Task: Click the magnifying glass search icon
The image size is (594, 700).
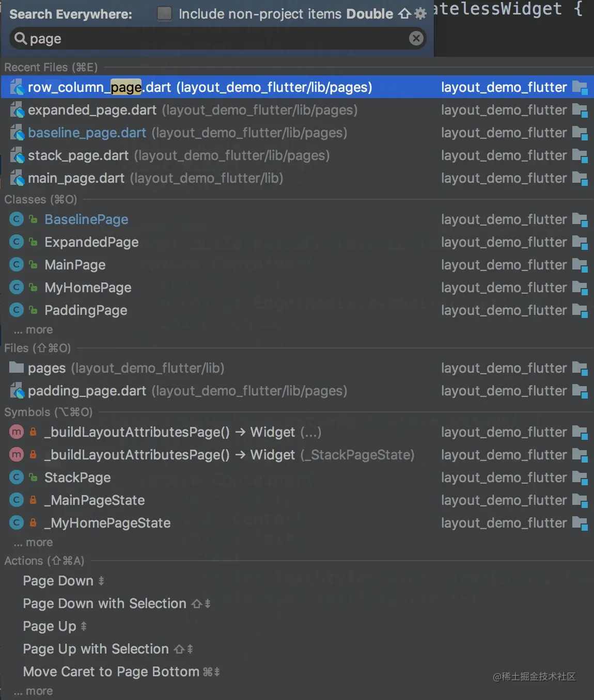Action: pos(20,38)
